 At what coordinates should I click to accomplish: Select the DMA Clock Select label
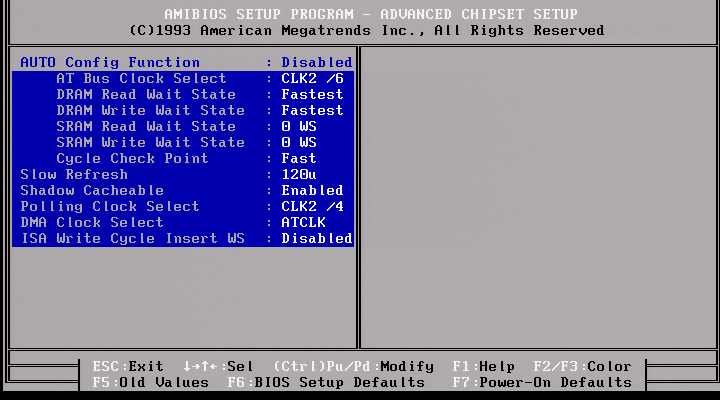(x=92, y=222)
